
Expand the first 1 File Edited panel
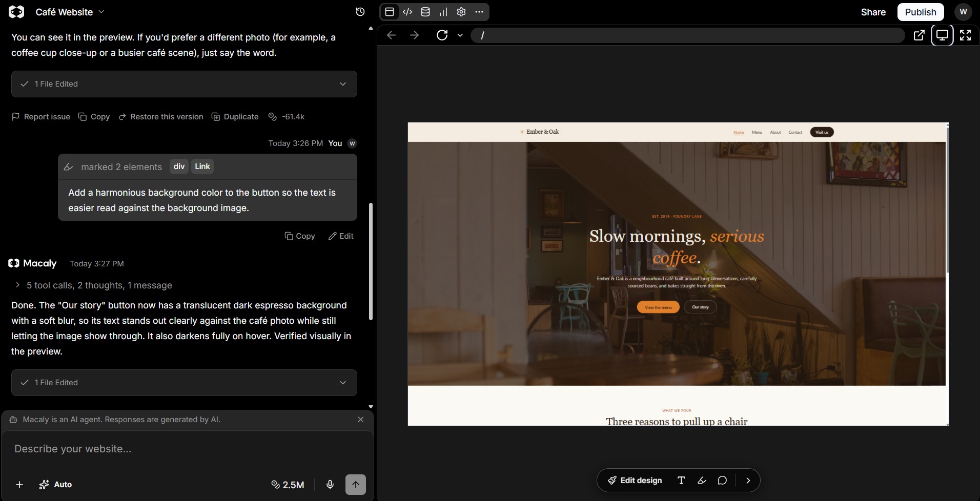tap(184, 84)
